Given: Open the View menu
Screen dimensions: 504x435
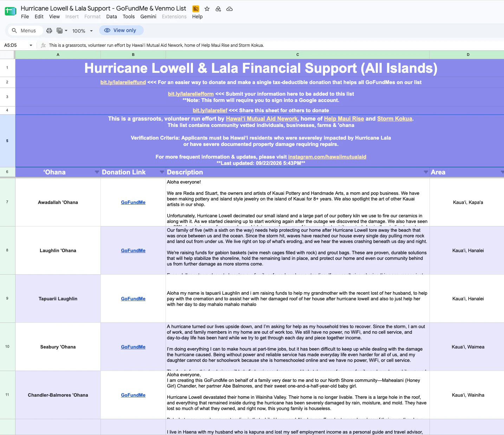Looking at the screenshot, I should (x=54, y=17).
